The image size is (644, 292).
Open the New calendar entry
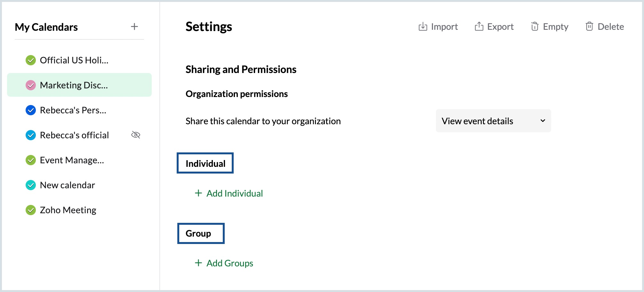click(x=67, y=185)
